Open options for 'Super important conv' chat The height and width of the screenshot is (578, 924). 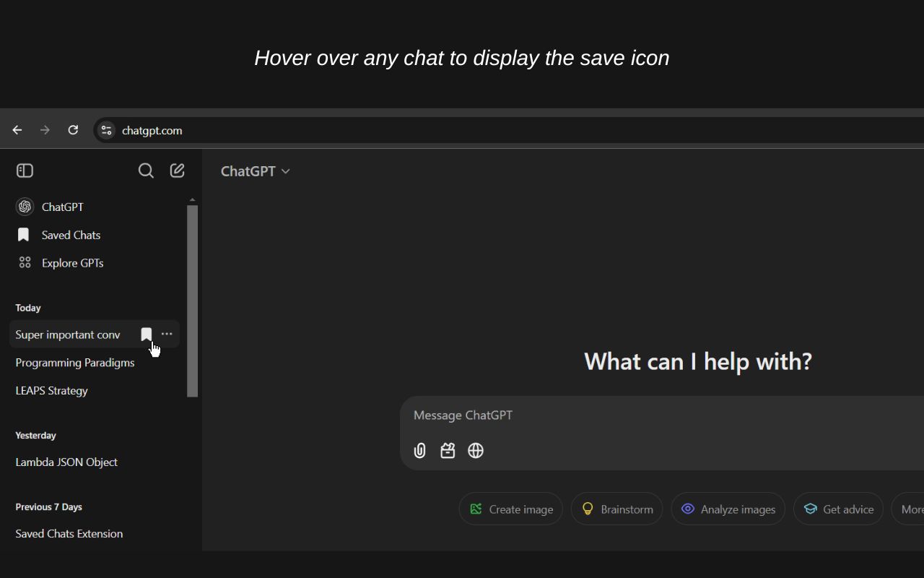tap(167, 334)
